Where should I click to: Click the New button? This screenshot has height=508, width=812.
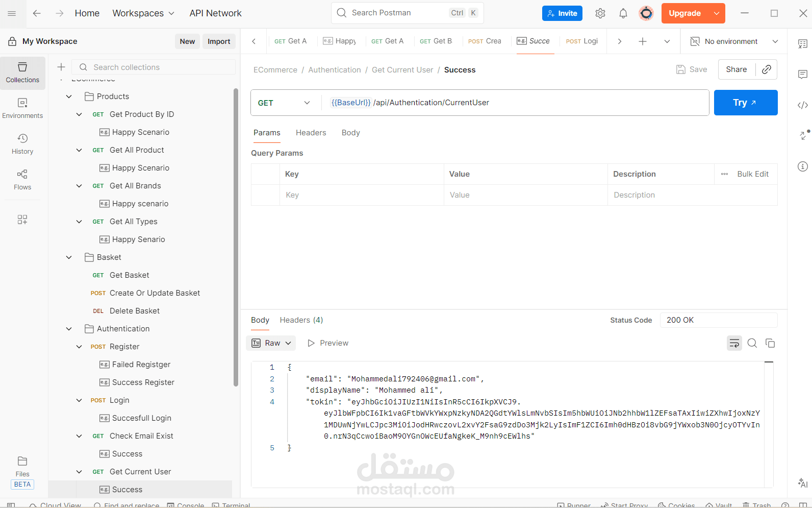pyautogui.click(x=187, y=41)
